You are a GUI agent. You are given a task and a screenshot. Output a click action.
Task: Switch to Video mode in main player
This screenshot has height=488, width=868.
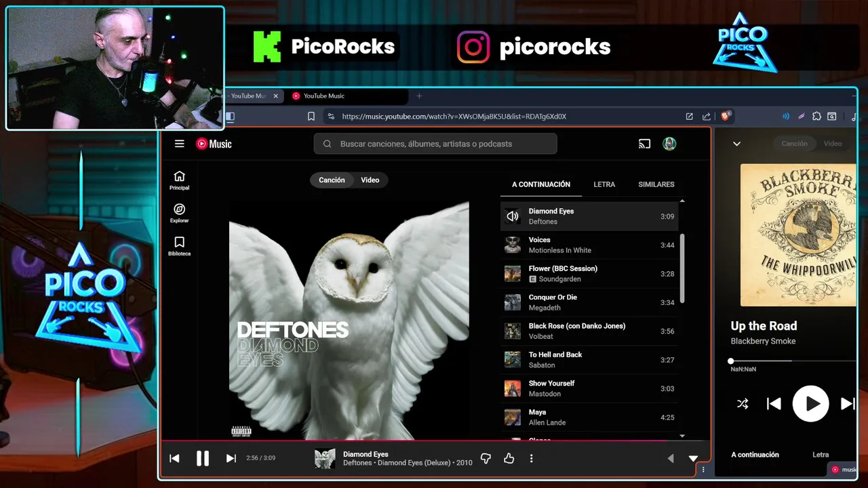370,180
